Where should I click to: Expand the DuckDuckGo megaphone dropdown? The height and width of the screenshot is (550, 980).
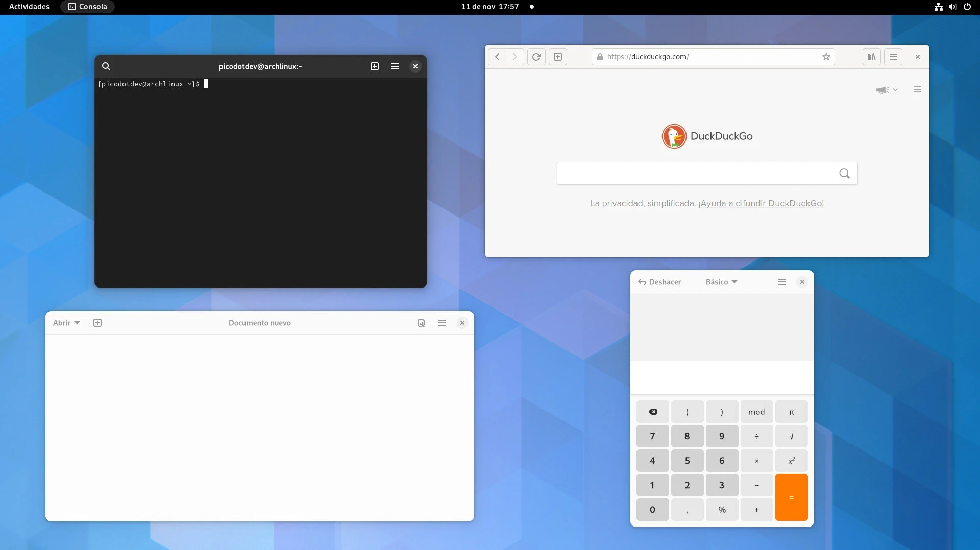tap(887, 90)
